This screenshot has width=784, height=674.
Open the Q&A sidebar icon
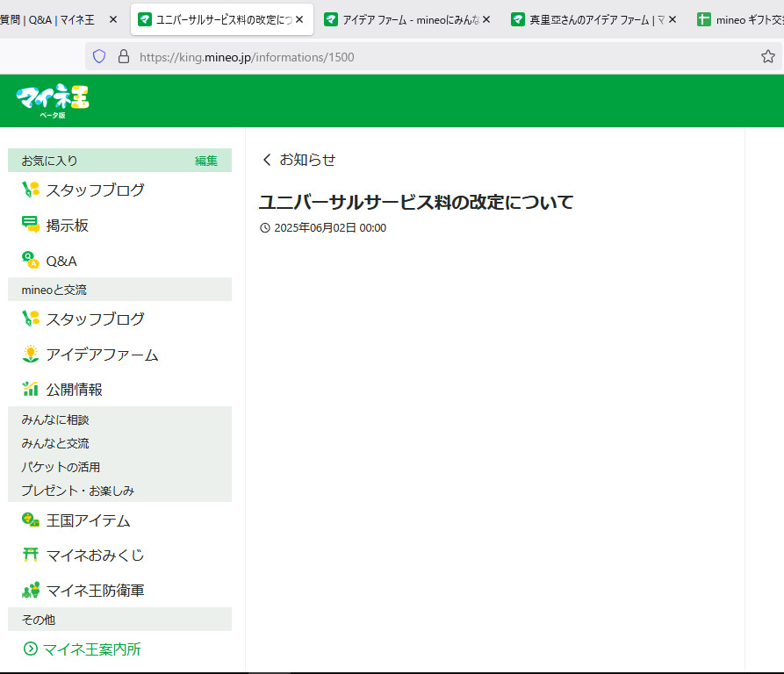(x=31, y=261)
